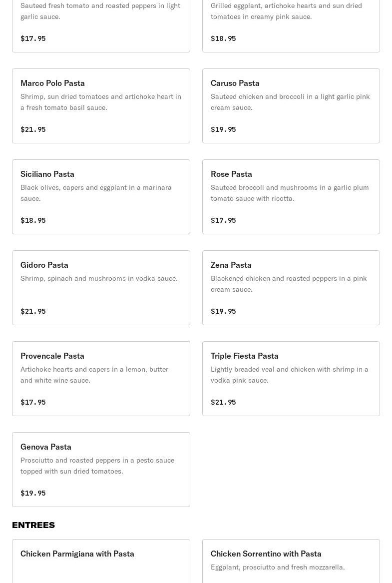
Task: Click the Rose Pasta description about ricotta
Action: click(x=290, y=193)
